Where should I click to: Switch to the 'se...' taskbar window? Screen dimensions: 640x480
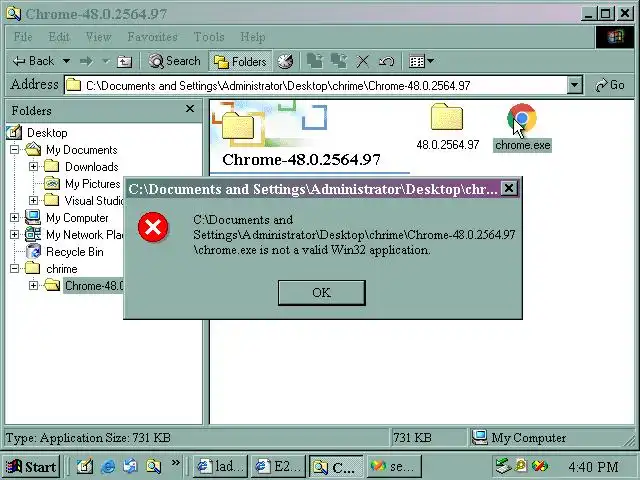pyautogui.click(x=394, y=466)
